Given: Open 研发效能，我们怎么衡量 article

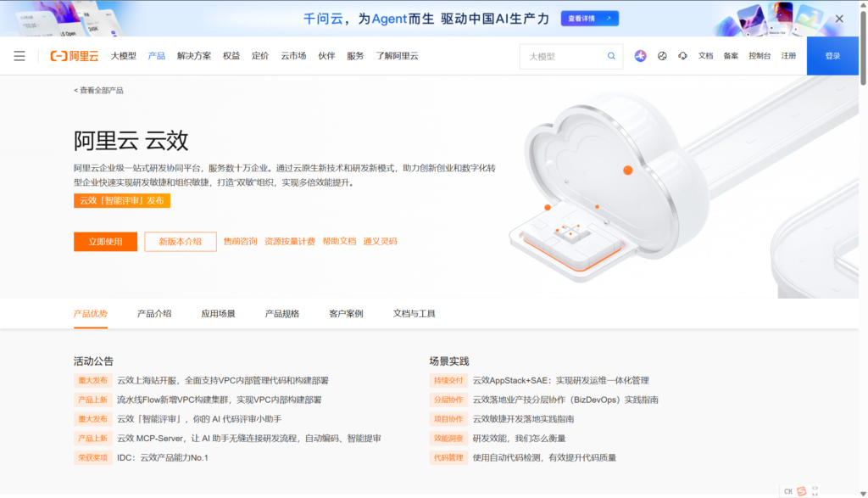Looking at the screenshot, I should pyautogui.click(x=520, y=439).
